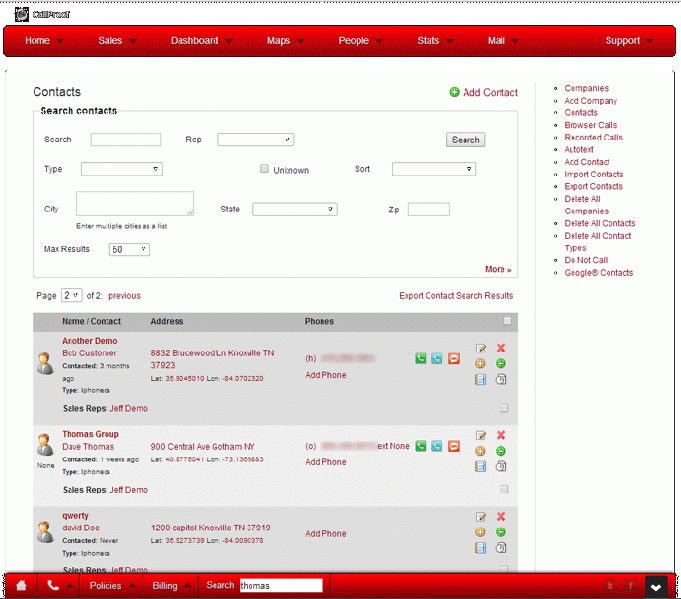Open the Page number dropdown

[71, 295]
